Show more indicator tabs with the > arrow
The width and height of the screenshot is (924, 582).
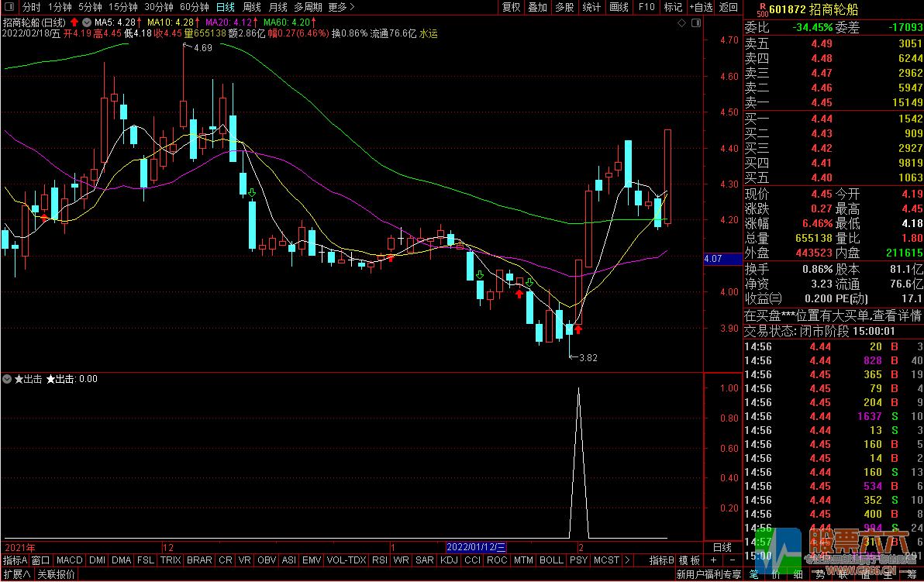coord(627,560)
